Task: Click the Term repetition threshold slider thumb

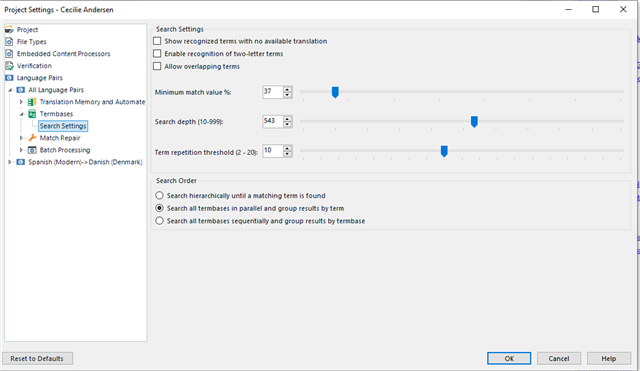Action: (444, 151)
